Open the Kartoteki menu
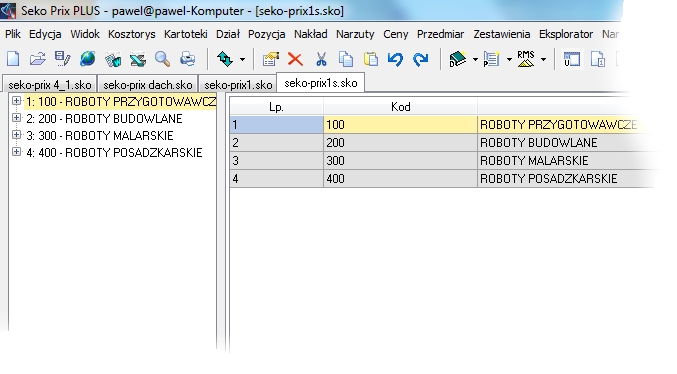 (186, 34)
